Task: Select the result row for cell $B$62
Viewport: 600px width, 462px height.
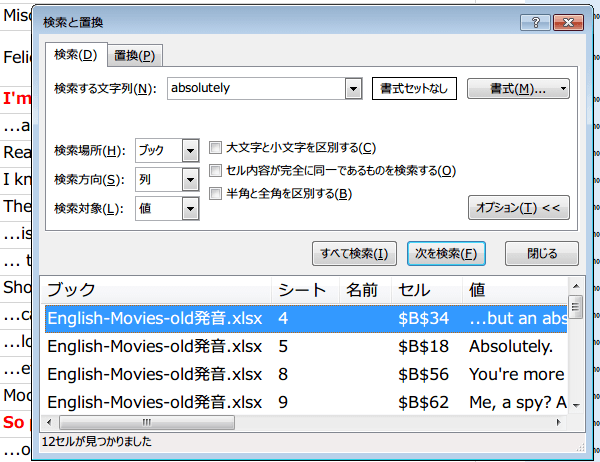Action: 306,402
